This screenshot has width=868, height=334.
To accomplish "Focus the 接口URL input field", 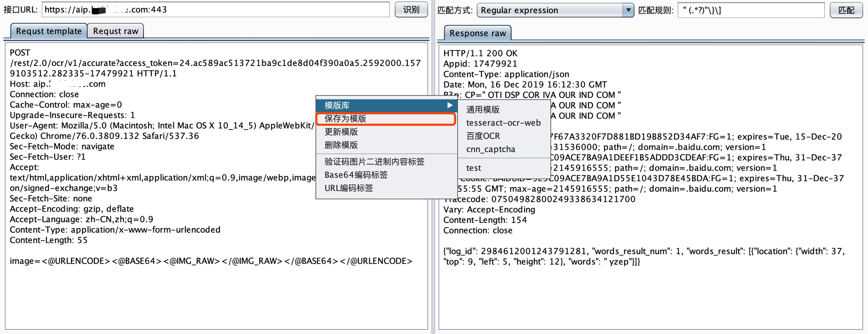I will [215, 10].
